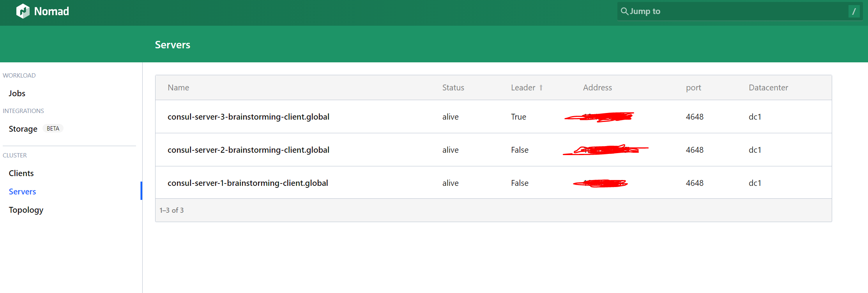Click alive status of consul-server-2
This screenshot has width=868, height=293.
pos(451,150)
